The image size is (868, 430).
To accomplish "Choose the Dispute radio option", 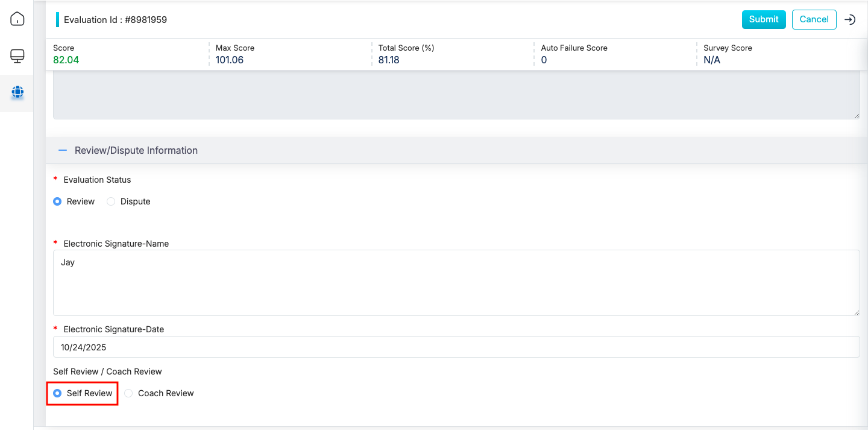I will (x=111, y=201).
